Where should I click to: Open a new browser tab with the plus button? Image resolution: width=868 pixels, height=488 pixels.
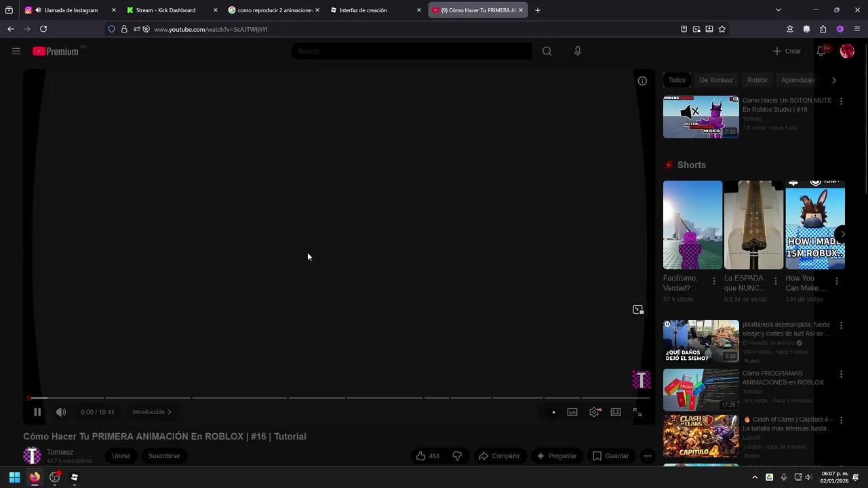pyautogui.click(x=538, y=10)
